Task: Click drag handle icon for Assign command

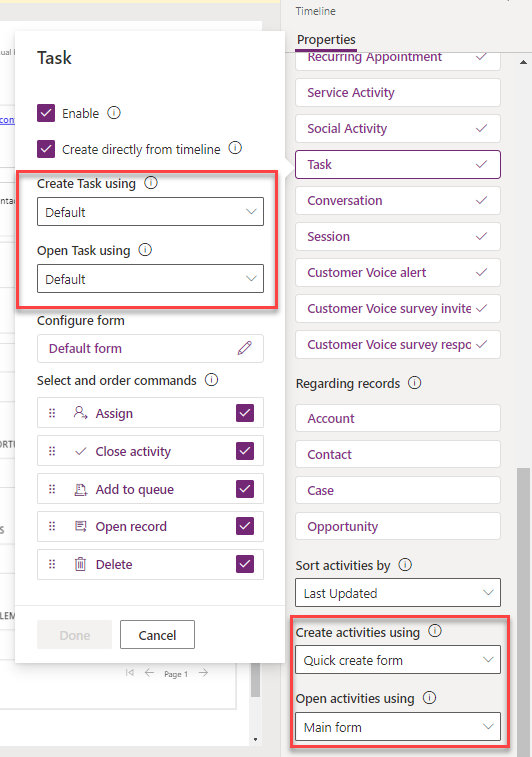Action: tap(52, 413)
